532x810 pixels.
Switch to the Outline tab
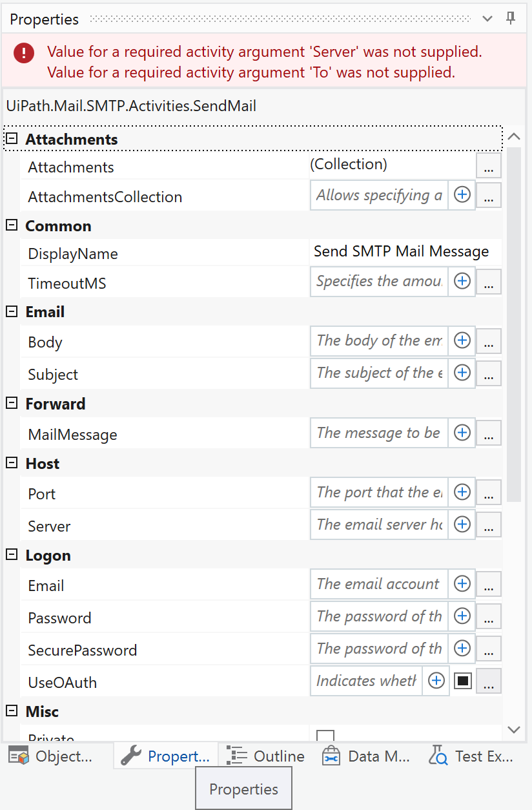click(x=266, y=756)
